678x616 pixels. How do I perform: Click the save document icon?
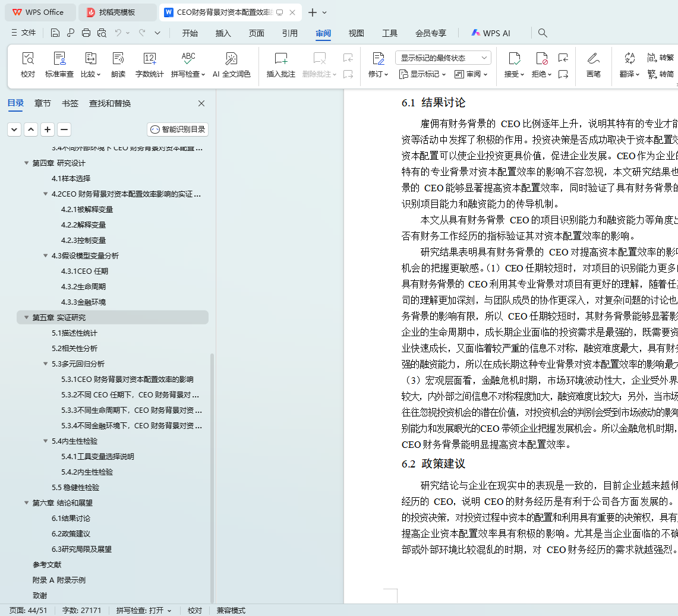[x=55, y=33]
